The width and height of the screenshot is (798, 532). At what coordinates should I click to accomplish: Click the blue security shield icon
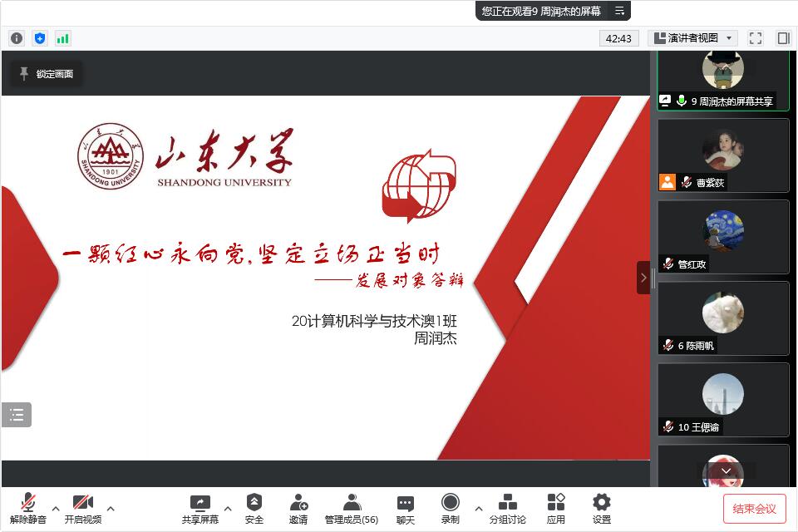tap(40, 38)
